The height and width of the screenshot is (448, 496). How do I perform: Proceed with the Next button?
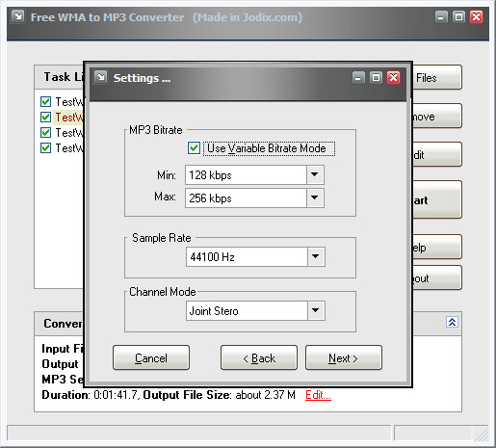pos(344,357)
